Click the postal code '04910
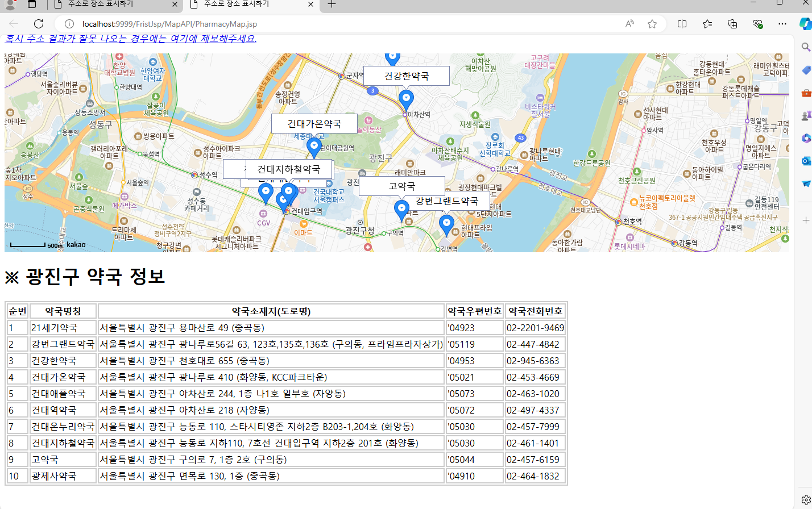This screenshot has height=509, width=812. 461,476
